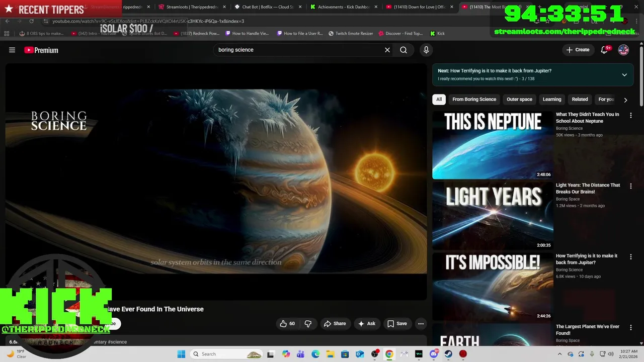
Task: Expand the Next playlist panel chevron
Action: 624,75
